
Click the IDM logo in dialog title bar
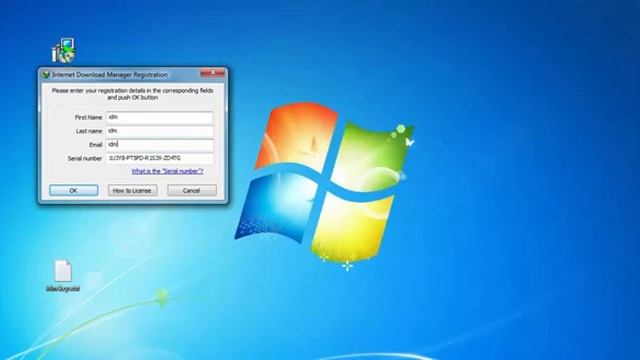(x=46, y=75)
